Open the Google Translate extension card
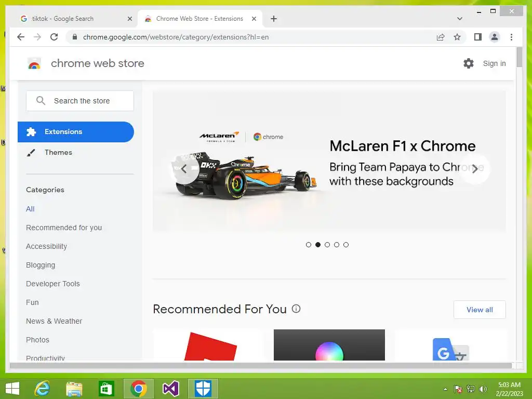The image size is (532, 399). (450, 345)
